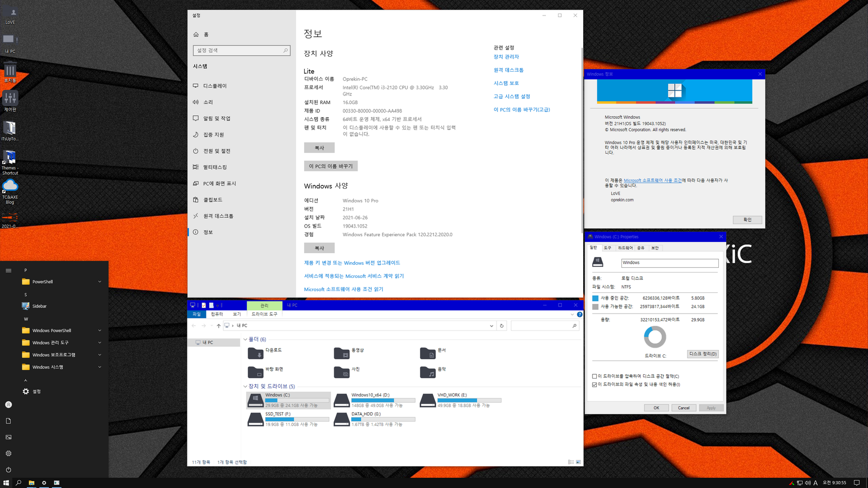868x488 pixels.
Task: Switch to 하드웨어 tab in C: Properties
Action: [x=625, y=248]
